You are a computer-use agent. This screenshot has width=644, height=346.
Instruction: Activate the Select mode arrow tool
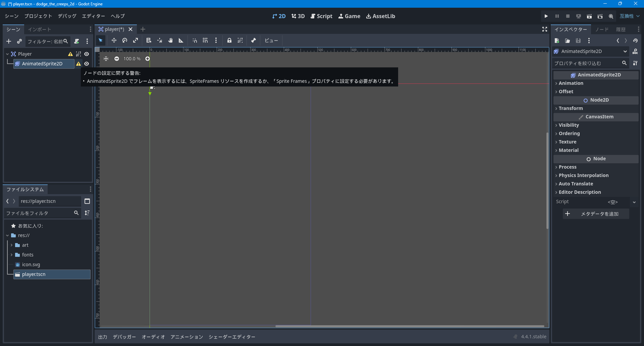click(101, 41)
